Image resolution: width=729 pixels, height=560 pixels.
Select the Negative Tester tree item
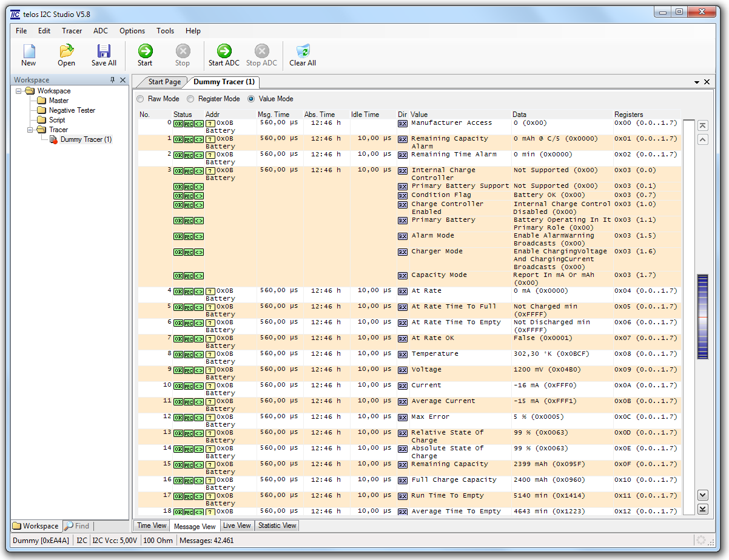[x=72, y=110]
